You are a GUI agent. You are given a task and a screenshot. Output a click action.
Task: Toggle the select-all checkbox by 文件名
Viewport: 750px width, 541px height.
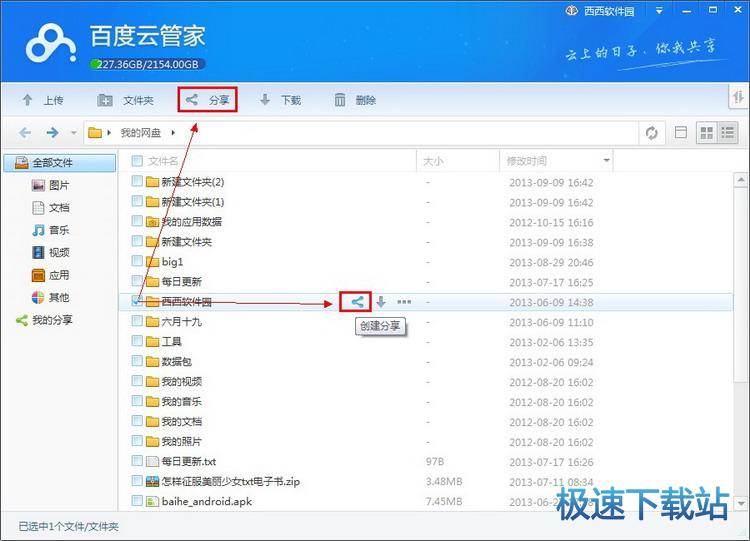coord(137,161)
